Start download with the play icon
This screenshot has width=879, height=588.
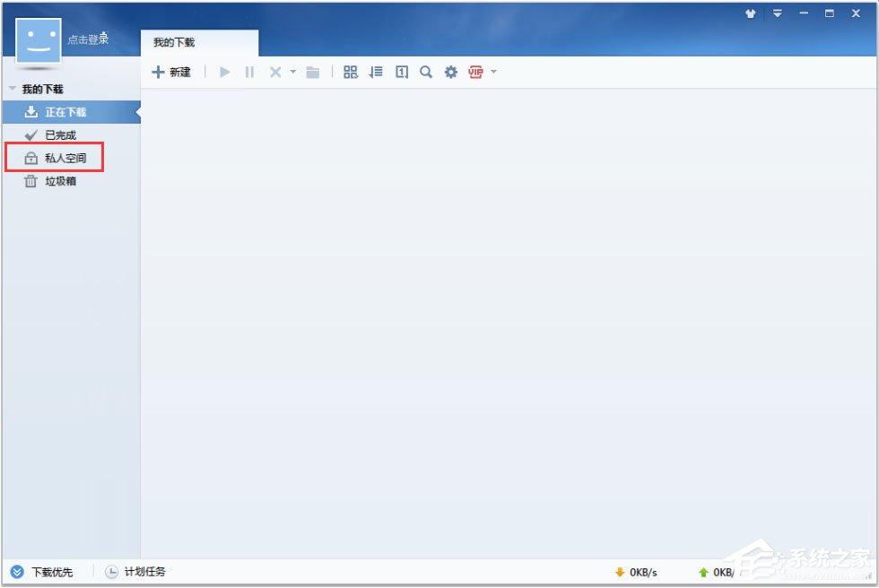225,73
